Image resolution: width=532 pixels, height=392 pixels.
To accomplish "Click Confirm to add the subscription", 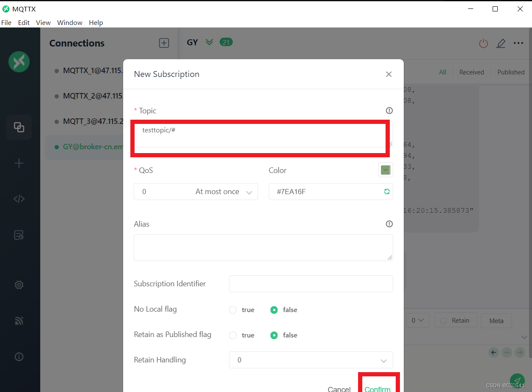I will (x=378, y=389).
